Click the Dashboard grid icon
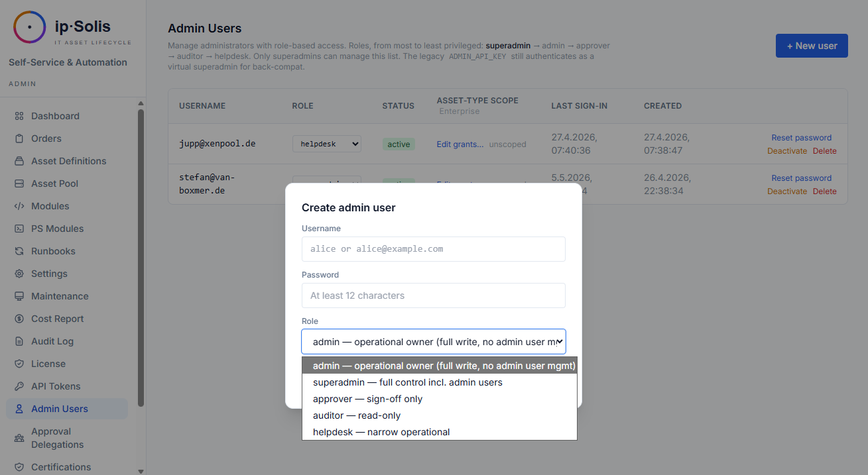The height and width of the screenshot is (475, 868). click(19, 116)
